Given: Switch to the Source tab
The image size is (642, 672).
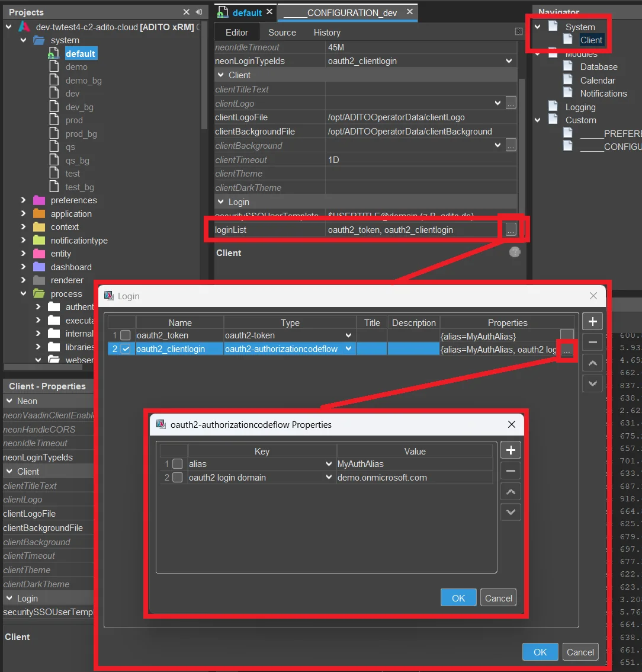Looking at the screenshot, I should tap(282, 33).
